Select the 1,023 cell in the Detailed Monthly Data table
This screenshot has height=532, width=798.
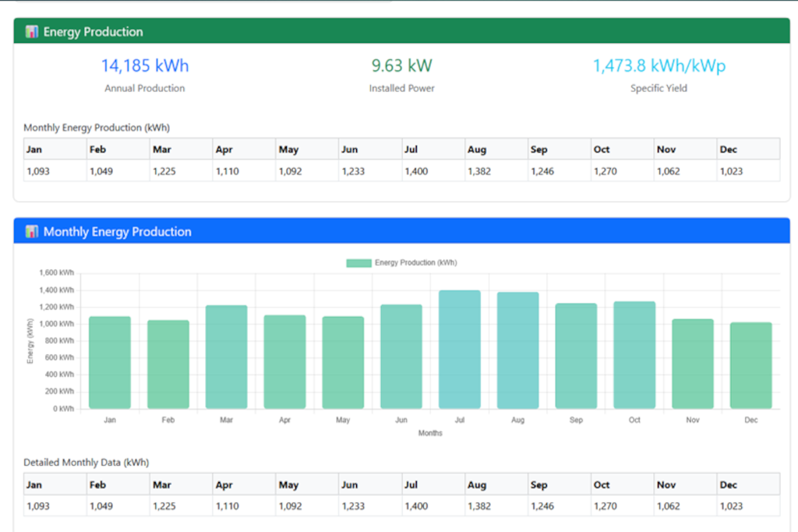coord(748,506)
